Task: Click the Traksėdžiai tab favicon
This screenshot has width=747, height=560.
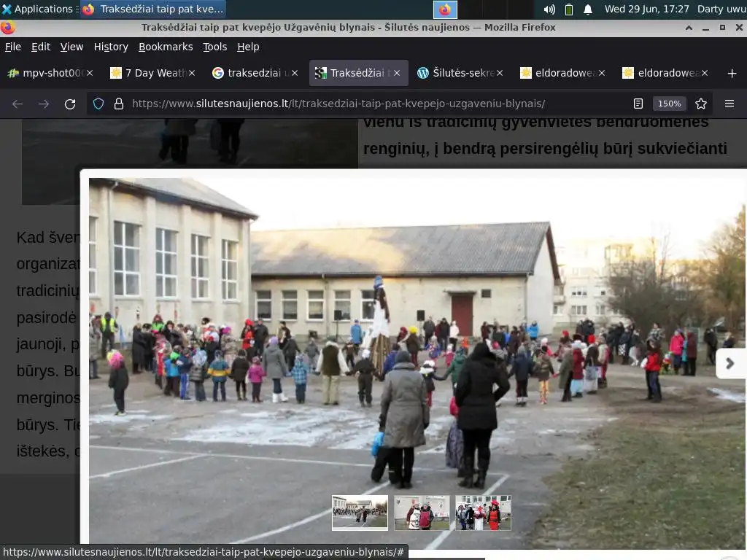Action: tap(321, 73)
